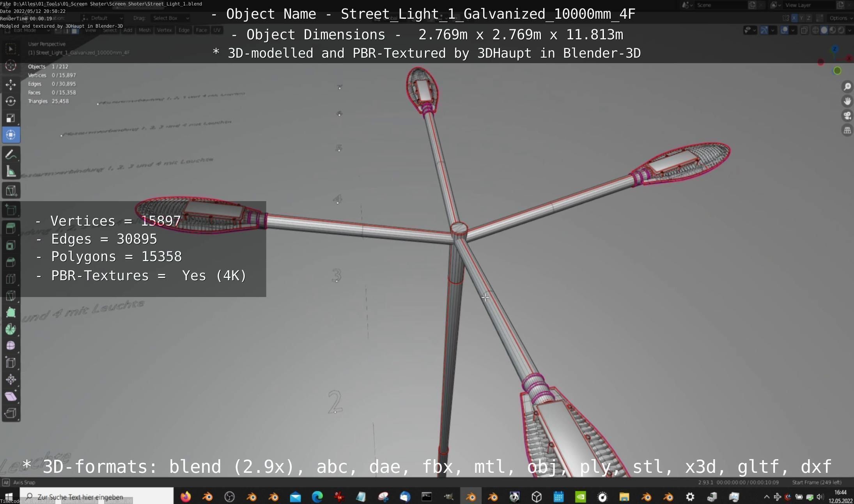Select the Select Box tool
This screenshot has height=504, width=854.
[x=11, y=49]
